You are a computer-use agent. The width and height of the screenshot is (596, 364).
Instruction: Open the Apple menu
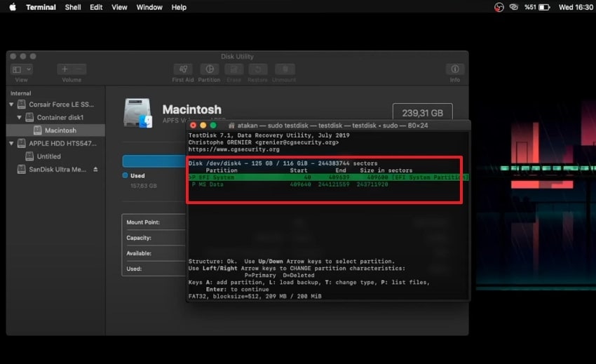point(13,7)
